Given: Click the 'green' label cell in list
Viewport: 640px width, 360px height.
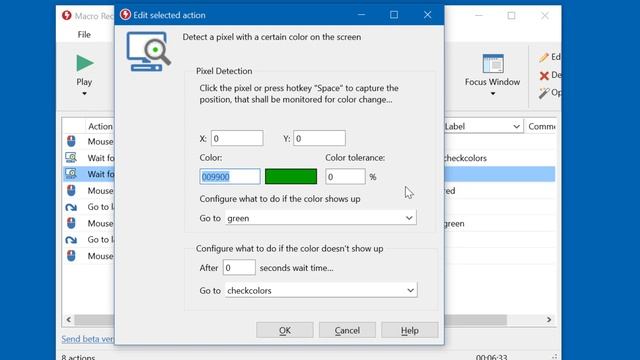Looking at the screenshot, I should 454,223.
